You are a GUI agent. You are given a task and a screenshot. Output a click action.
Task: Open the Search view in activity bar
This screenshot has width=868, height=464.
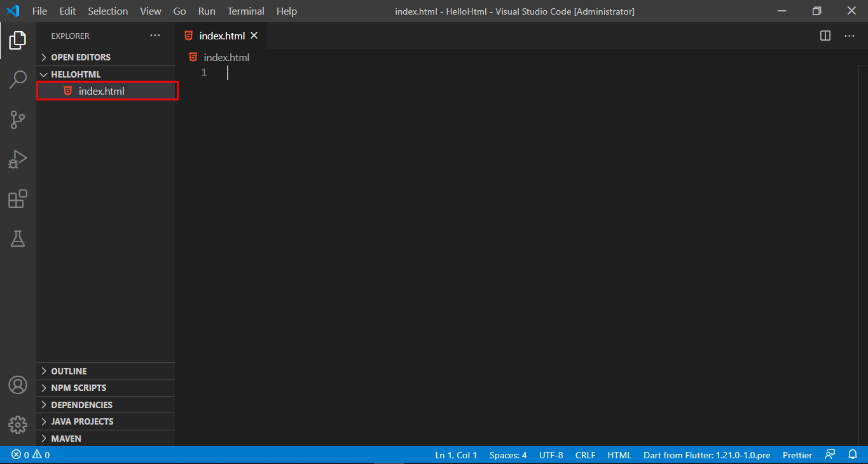tap(18, 80)
